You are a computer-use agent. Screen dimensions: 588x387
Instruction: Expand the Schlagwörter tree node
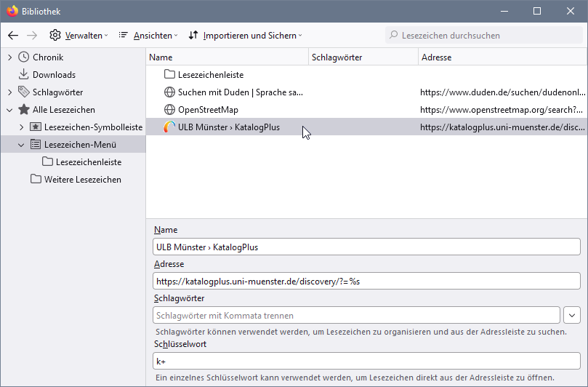[9, 92]
